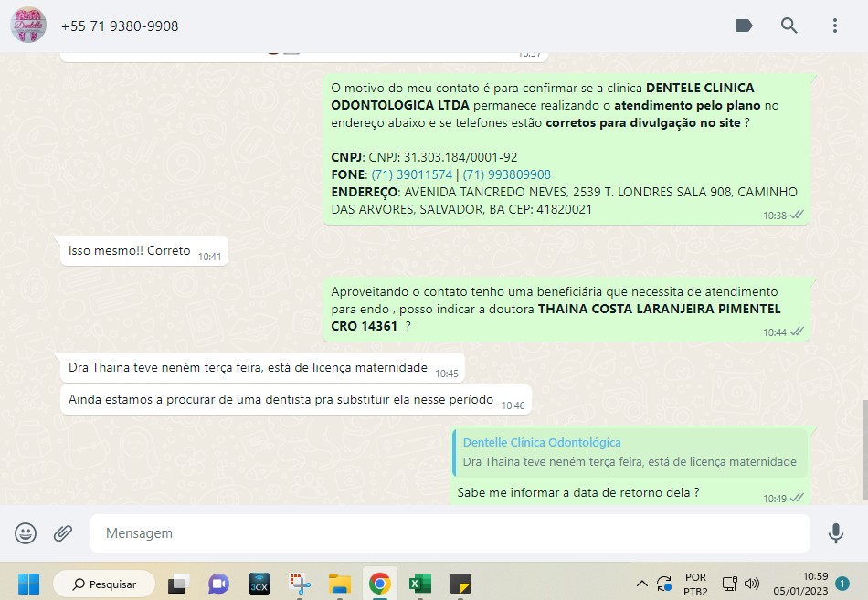Click the Mensagem text field
The height and width of the screenshot is (600, 868).
click(450, 533)
